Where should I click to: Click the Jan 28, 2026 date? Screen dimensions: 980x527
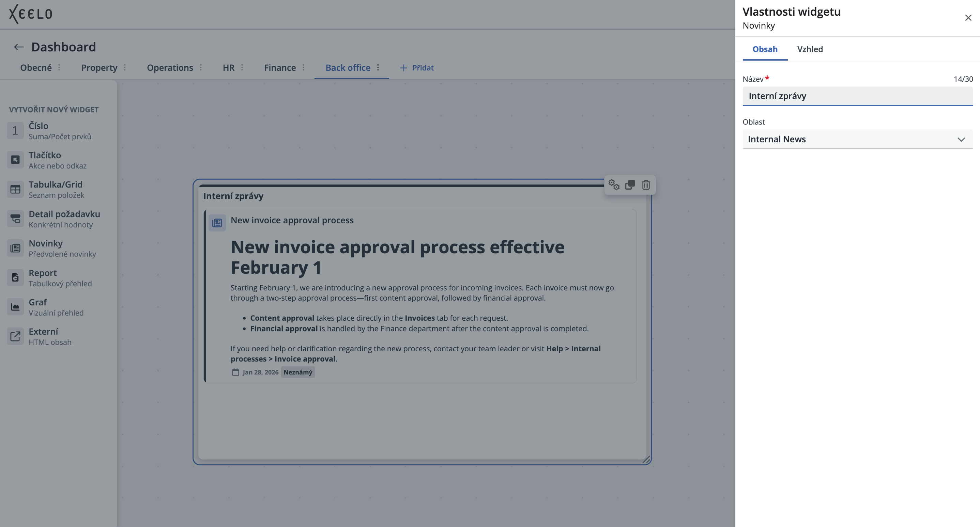point(261,372)
